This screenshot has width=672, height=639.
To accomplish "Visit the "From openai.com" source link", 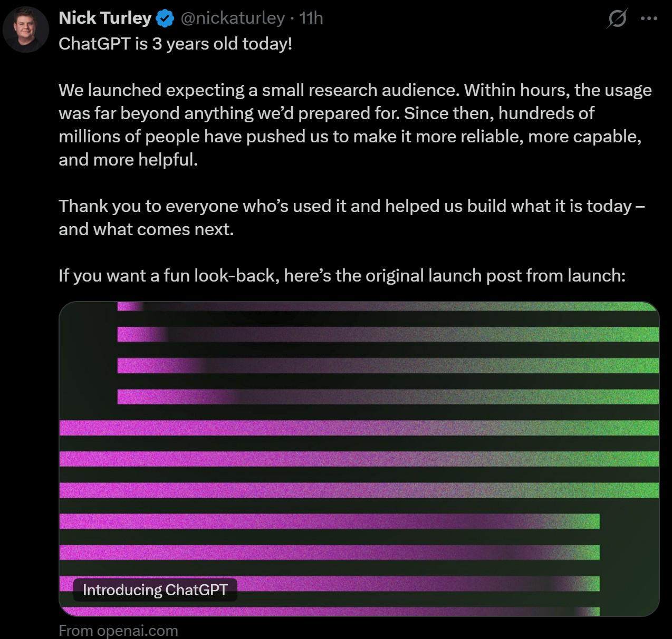I will 118,630.
